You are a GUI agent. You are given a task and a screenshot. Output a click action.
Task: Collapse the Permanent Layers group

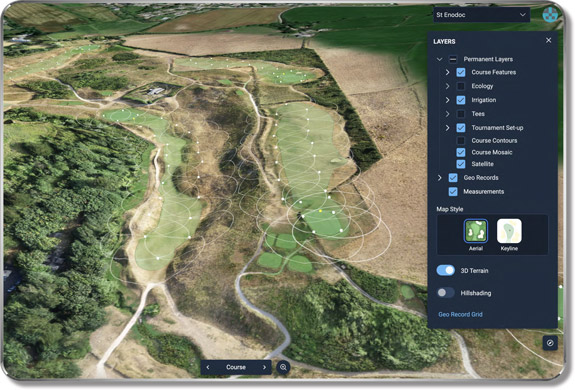click(439, 59)
